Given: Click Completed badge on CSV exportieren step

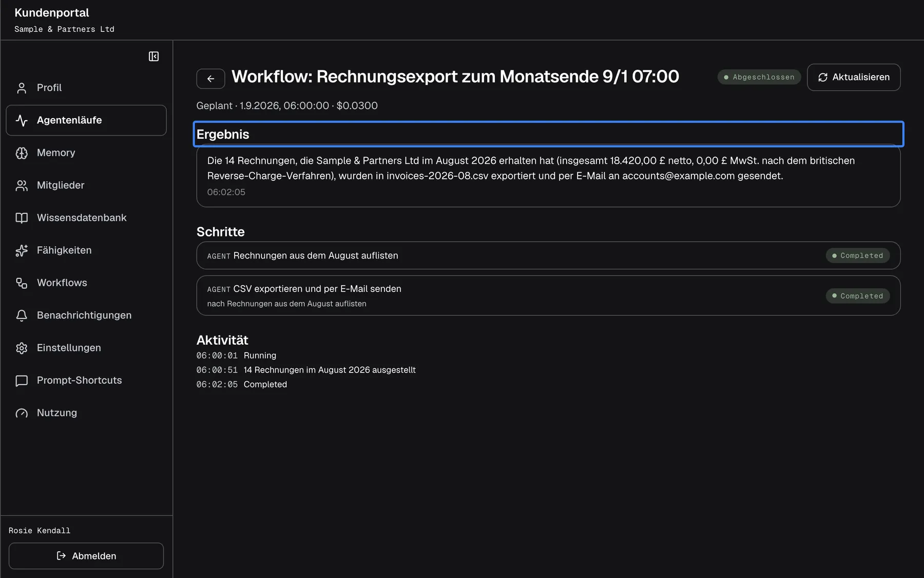Looking at the screenshot, I should click(858, 296).
